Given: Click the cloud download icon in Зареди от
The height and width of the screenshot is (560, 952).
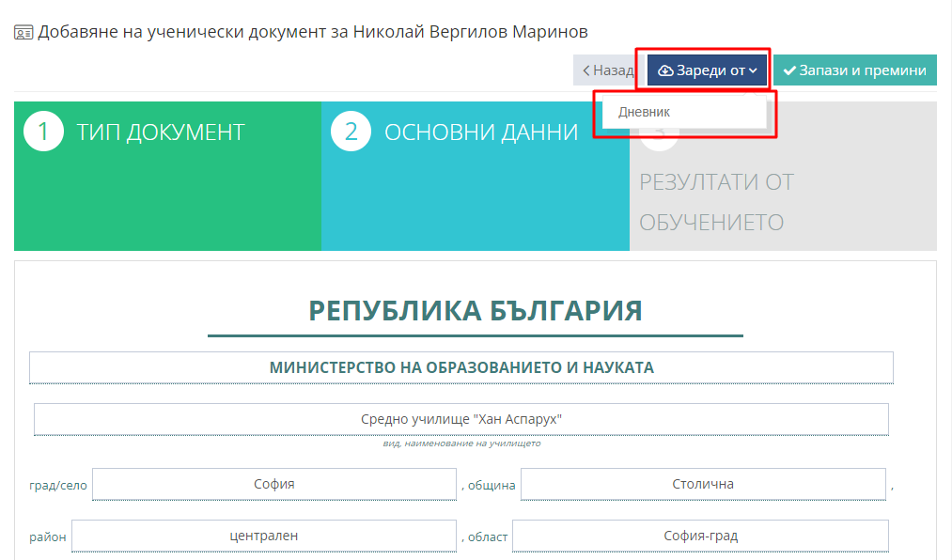Looking at the screenshot, I should click(666, 71).
